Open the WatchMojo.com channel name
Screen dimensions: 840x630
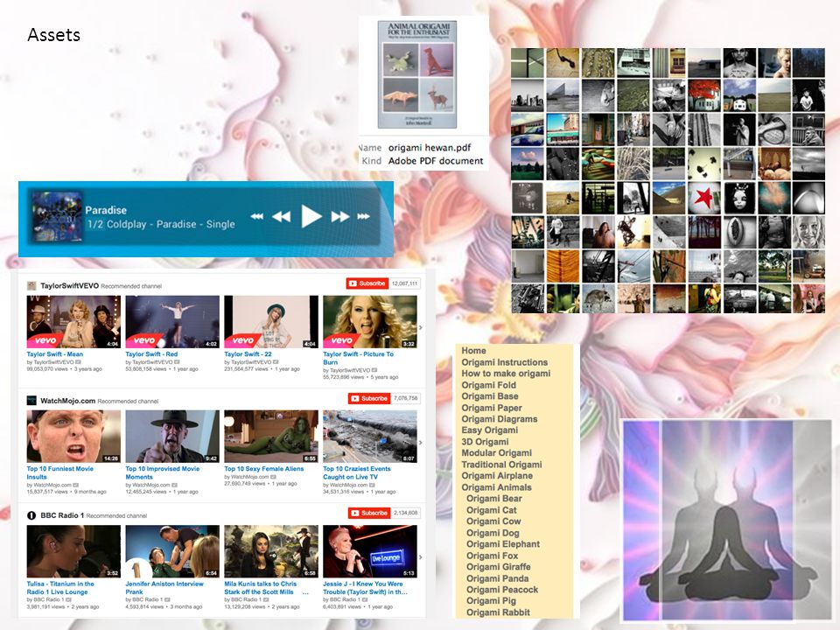(x=68, y=400)
